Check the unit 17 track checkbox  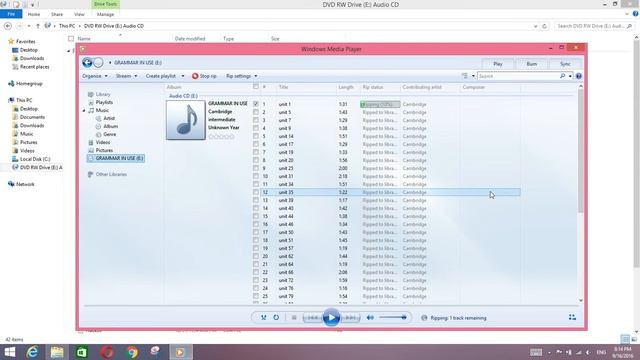pyautogui.click(x=256, y=144)
